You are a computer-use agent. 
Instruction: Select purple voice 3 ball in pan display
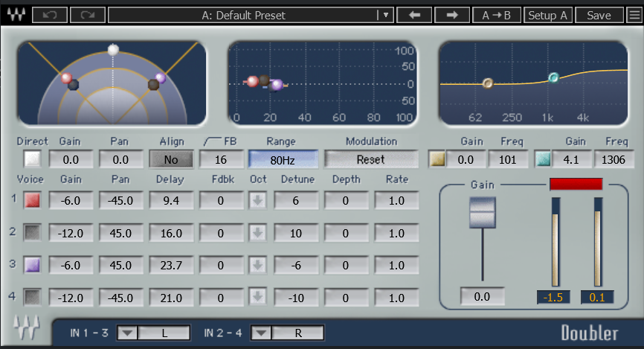pyautogui.click(x=161, y=77)
